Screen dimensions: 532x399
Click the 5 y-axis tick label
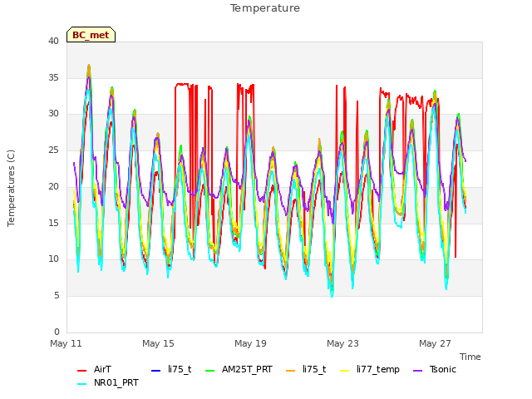point(57,296)
